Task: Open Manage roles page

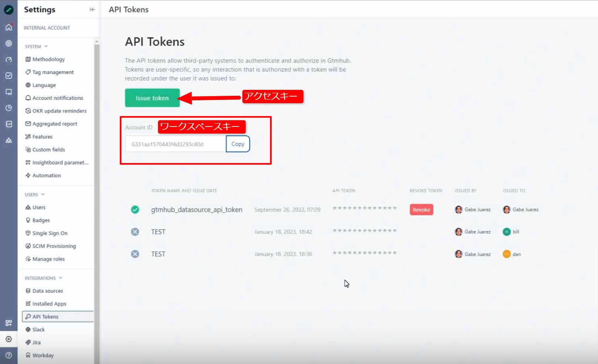Action: 45,259
